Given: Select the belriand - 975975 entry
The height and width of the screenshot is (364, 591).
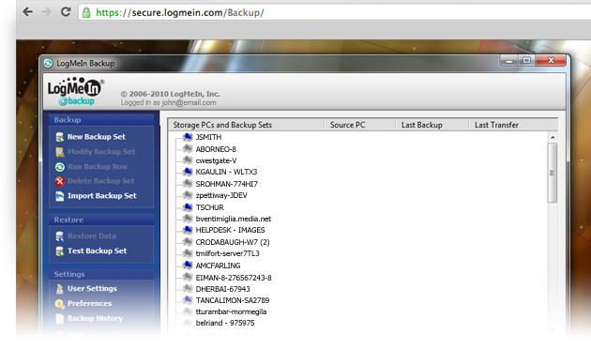Looking at the screenshot, I should (225, 323).
